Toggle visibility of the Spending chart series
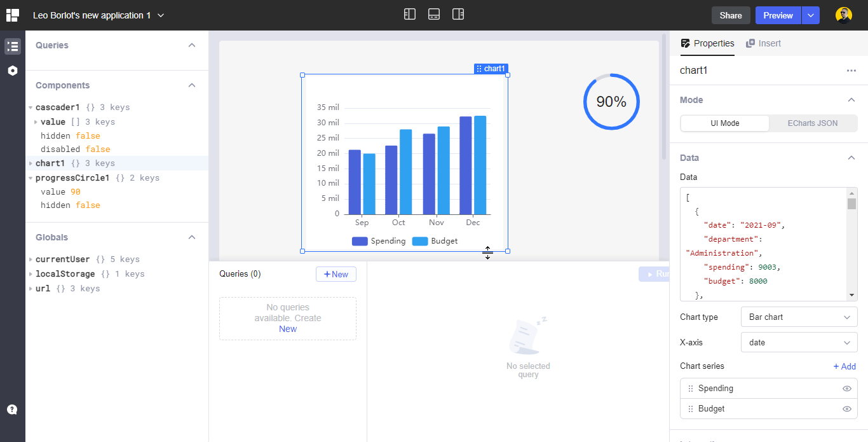Screen dimensions: 868x442 846,388
